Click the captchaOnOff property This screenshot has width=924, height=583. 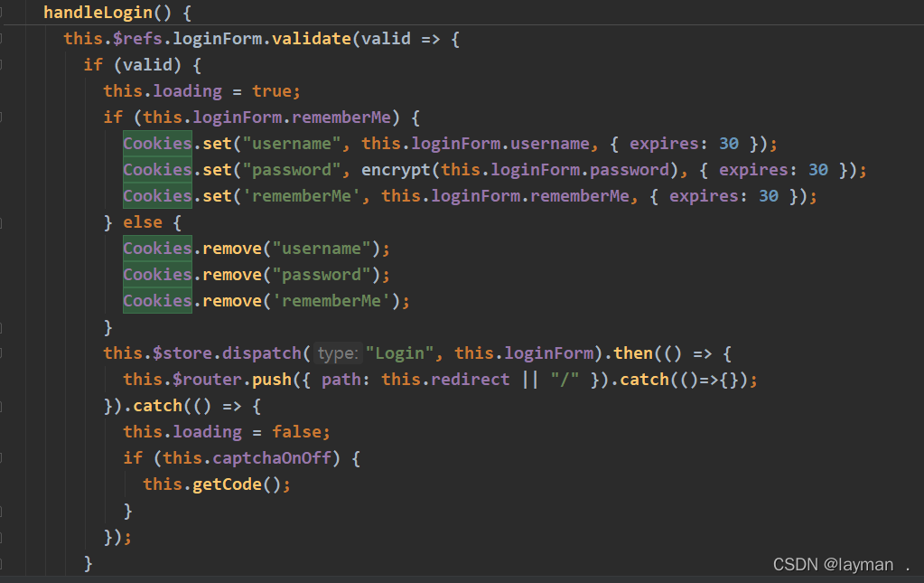(x=272, y=458)
